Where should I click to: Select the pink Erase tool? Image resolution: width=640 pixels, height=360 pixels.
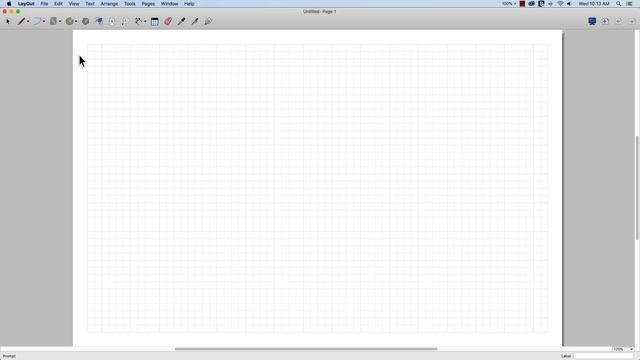[x=168, y=21]
